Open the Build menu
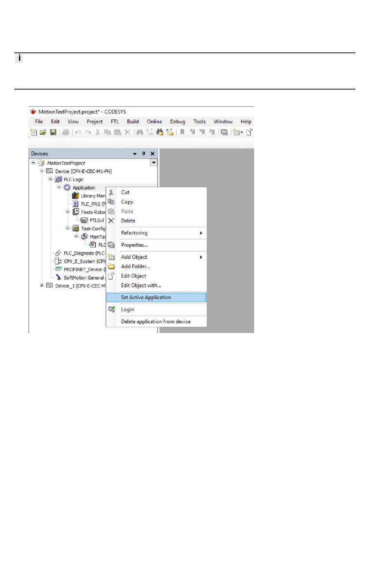This screenshot has width=392, height=567. coord(133,122)
